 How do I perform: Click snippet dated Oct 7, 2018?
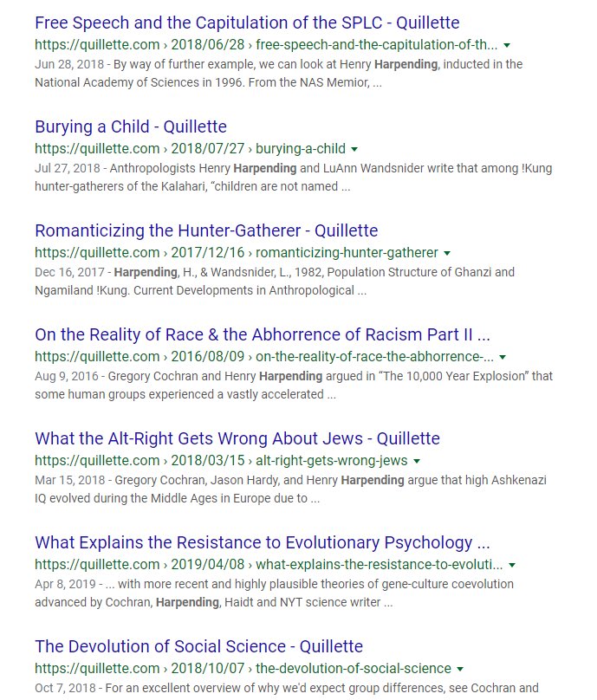point(287,689)
